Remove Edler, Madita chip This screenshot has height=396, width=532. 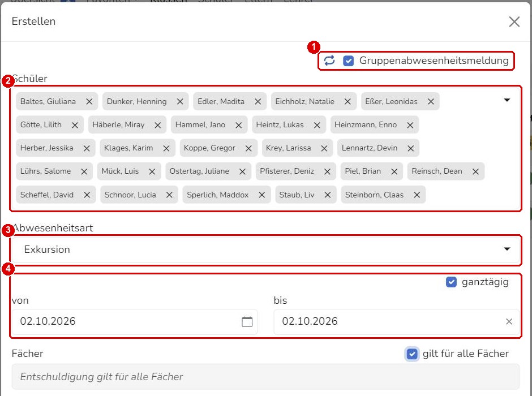258,101
